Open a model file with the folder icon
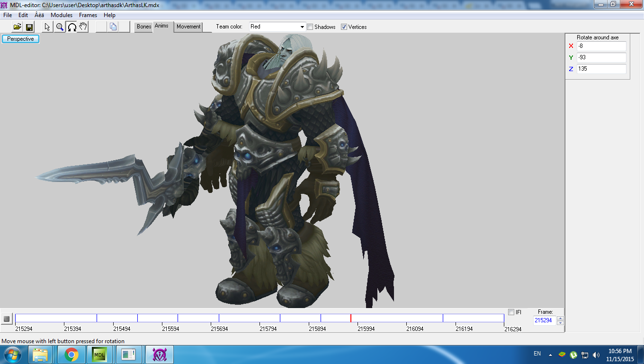The image size is (644, 364). tap(18, 27)
